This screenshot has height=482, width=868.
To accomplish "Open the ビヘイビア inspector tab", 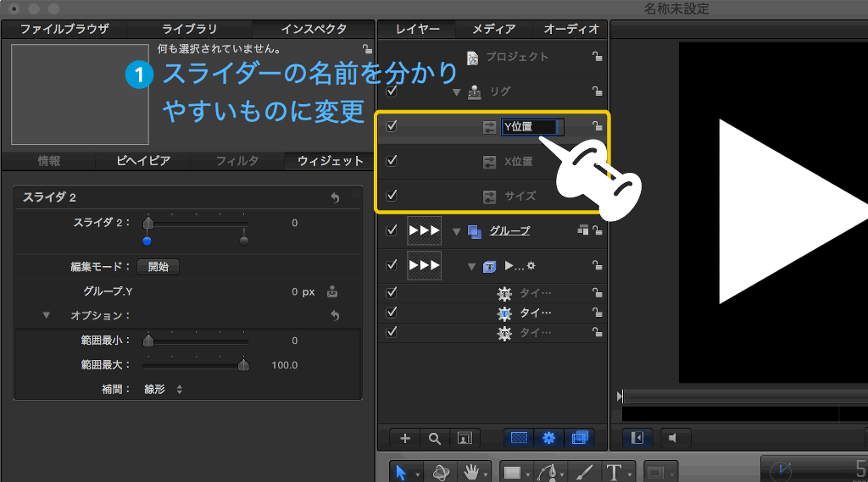I will point(142,161).
